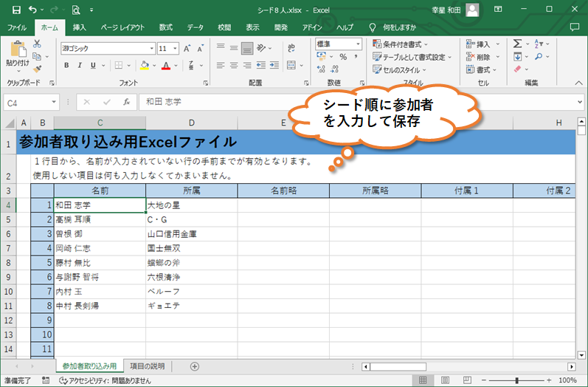Open the 挿入 ribbon tab
The image size is (588, 387).
(79, 27)
